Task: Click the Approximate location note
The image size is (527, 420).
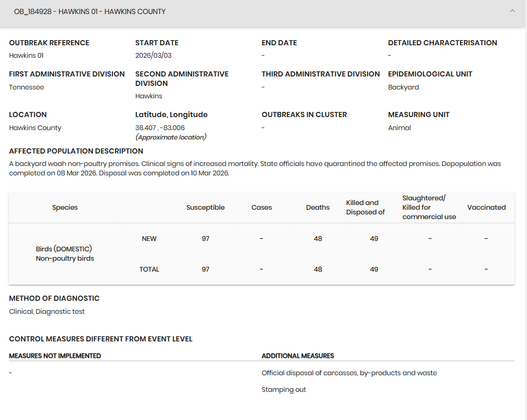Action: 171,137
